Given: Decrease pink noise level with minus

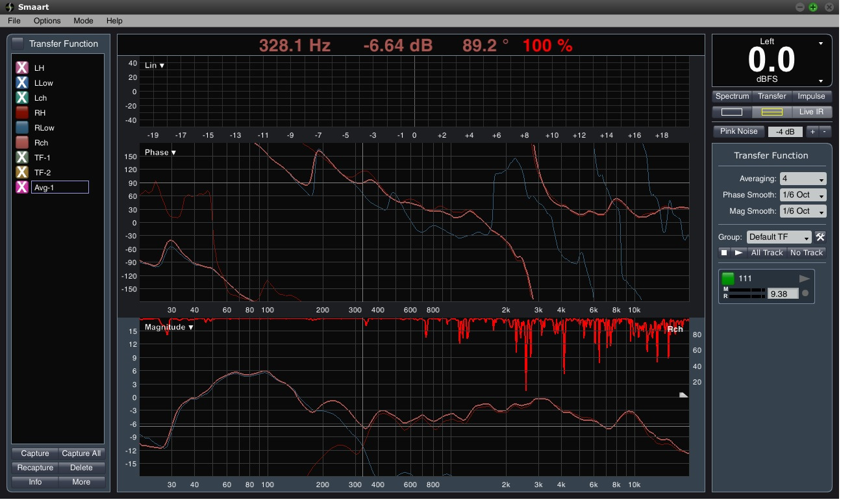Looking at the screenshot, I should 824,131.
